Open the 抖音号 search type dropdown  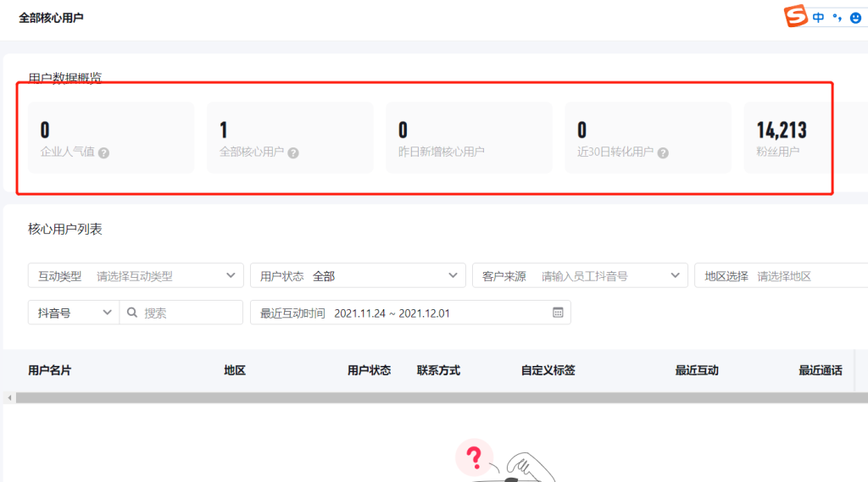pos(73,313)
